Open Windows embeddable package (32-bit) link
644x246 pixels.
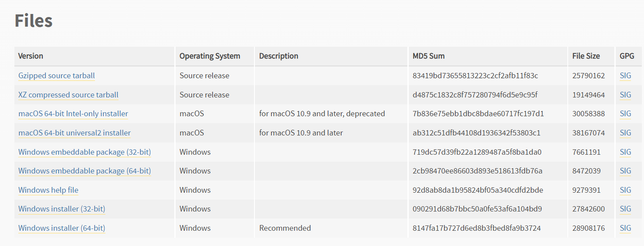pos(85,152)
